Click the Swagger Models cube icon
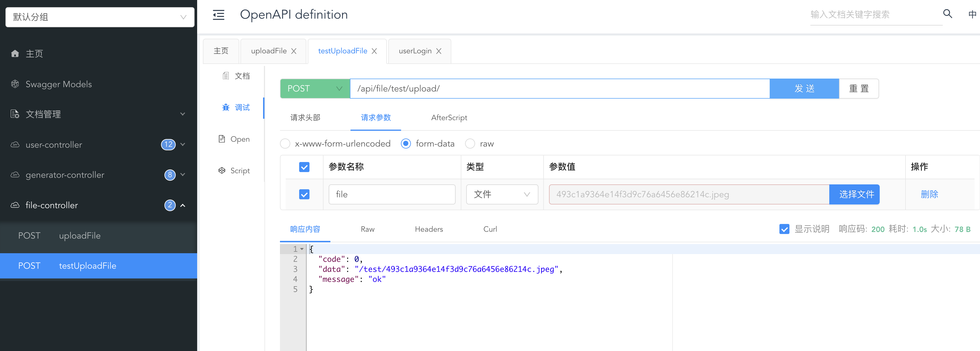The image size is (980, 351). [x=15, y=84]
